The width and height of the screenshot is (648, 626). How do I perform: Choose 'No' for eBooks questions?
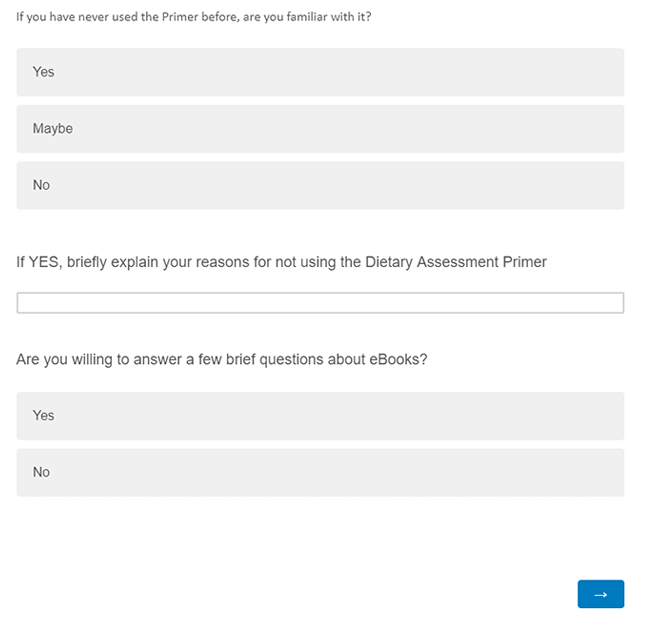click(320, 472)
